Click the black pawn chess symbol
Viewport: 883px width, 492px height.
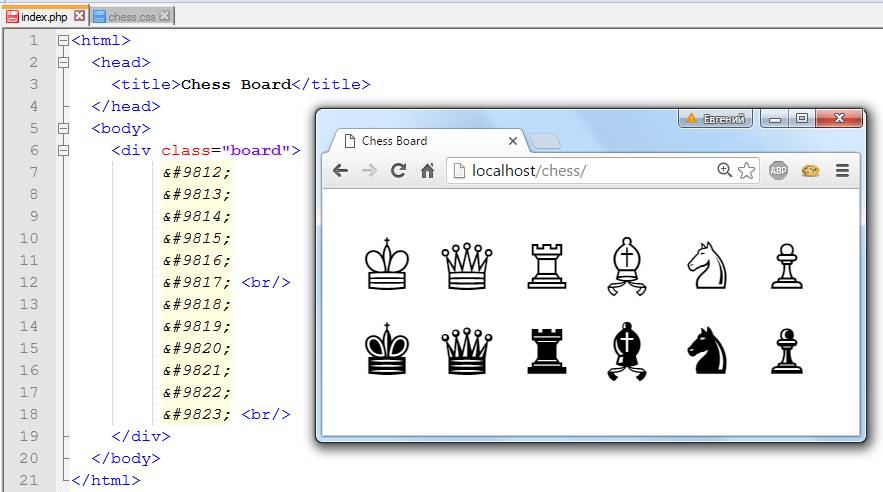point(787,352)
